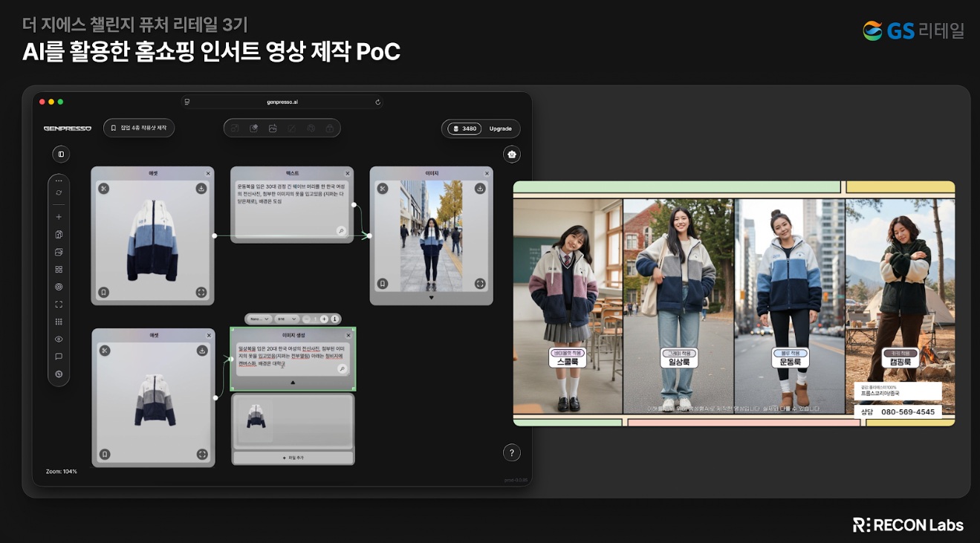Download the generated street image
This screenshot has height=543, width=980.
tap(480, 189)
